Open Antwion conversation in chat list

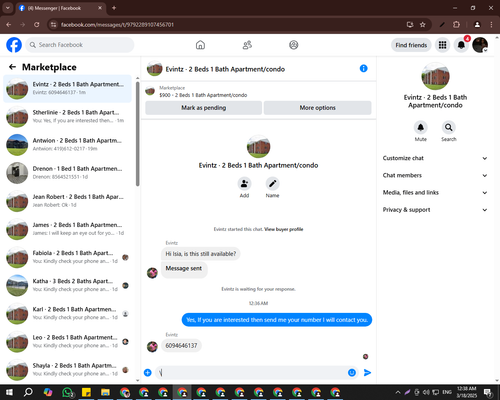click(67, 145)
